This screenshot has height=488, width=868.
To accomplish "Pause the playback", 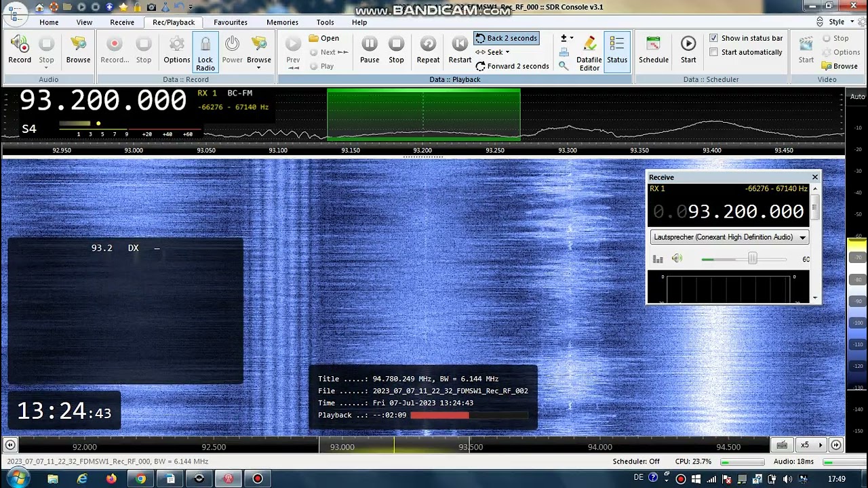I will [x=370, y=49].
